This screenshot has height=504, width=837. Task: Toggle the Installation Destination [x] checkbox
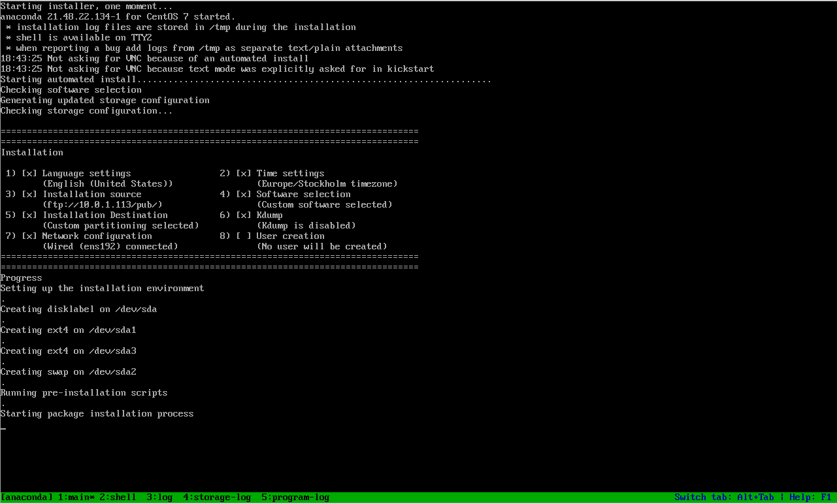[29, 215]
